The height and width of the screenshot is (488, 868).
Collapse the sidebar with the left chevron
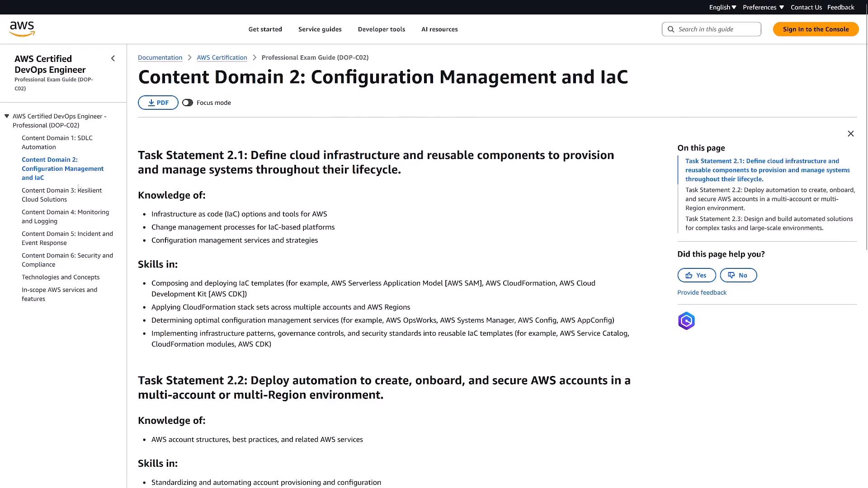coord(113,58)
